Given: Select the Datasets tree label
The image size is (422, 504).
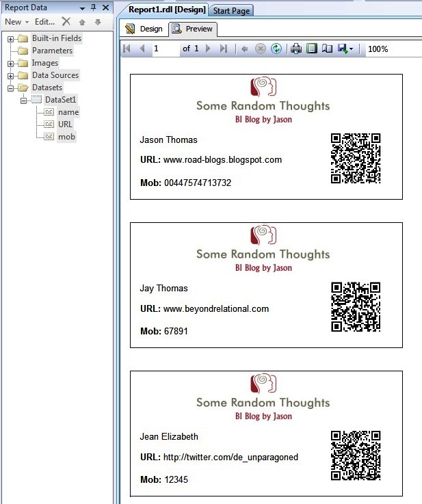Looking at the screenshot, I should pos(47,87).
